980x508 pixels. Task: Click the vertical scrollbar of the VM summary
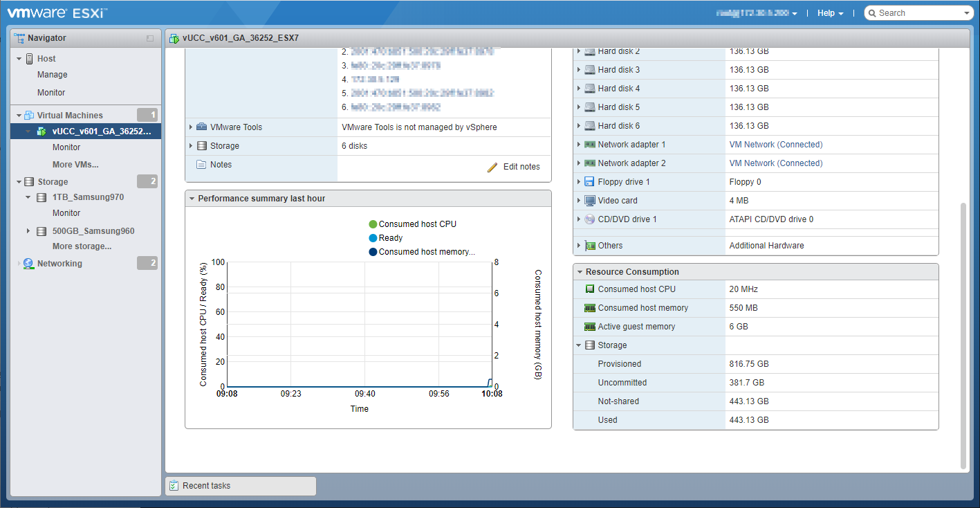click(964, 336)
